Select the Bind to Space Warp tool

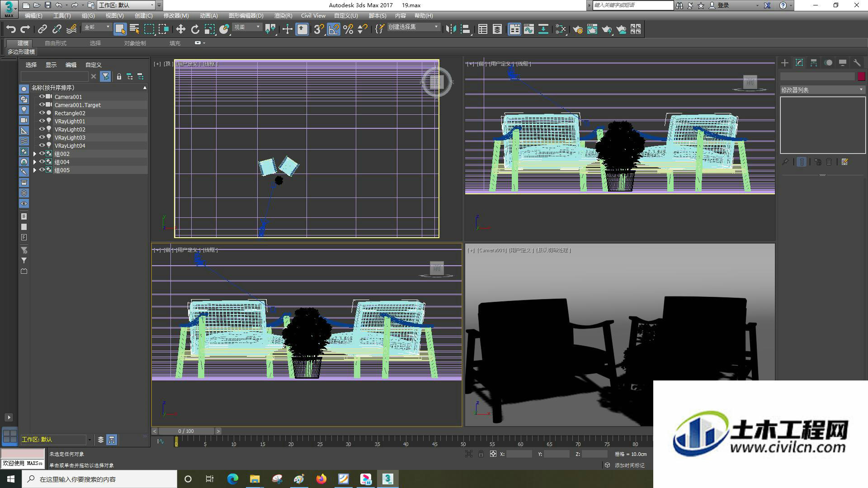coord(71,29)
